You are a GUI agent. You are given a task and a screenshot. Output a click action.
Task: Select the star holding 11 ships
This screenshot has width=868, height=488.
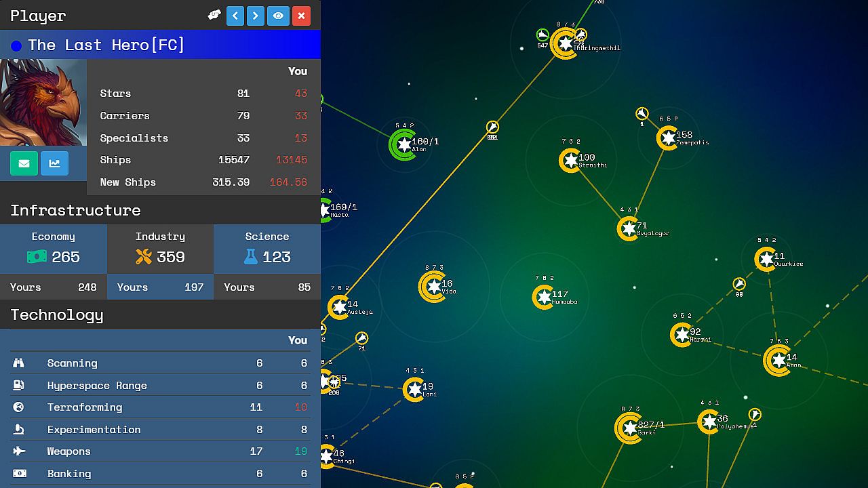766,259
